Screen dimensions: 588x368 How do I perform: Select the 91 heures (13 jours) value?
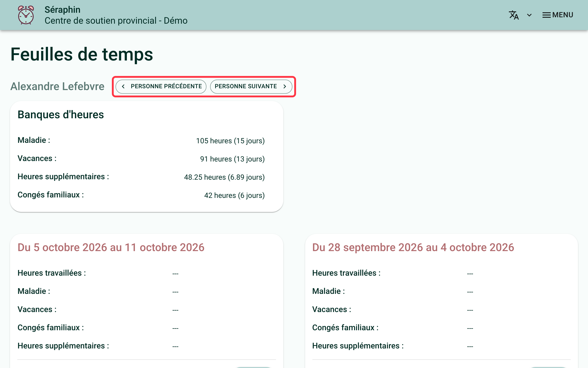pos(232,159)
